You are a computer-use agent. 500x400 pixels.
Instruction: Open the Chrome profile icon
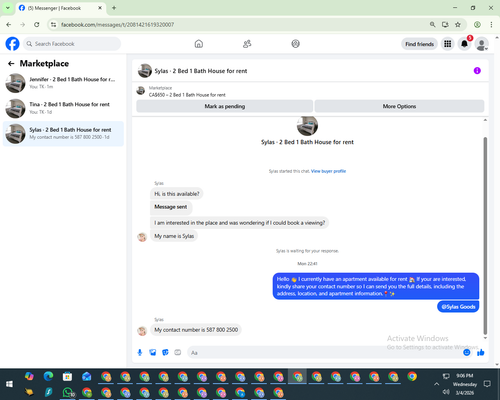[477, 25]
